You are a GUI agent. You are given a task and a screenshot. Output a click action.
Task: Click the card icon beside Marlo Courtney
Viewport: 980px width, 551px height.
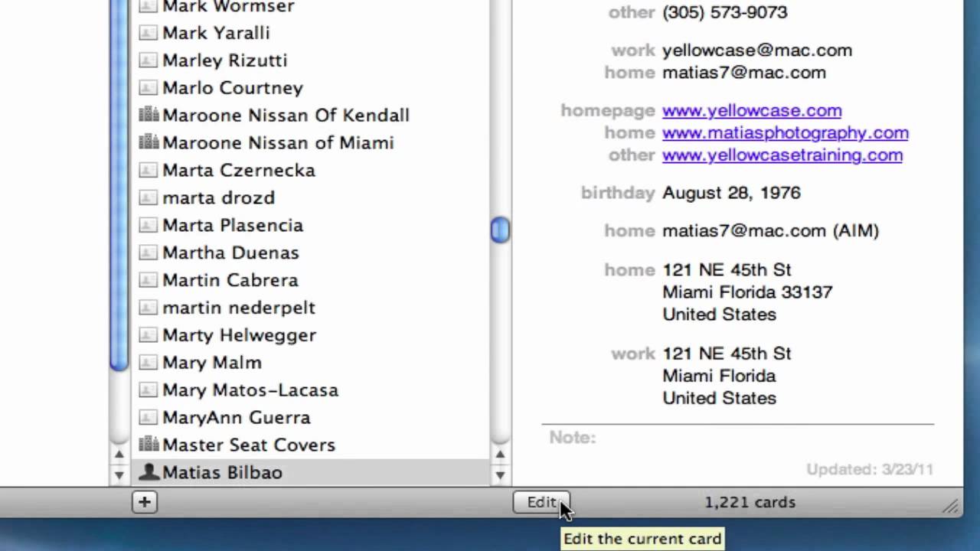(149, 88)
